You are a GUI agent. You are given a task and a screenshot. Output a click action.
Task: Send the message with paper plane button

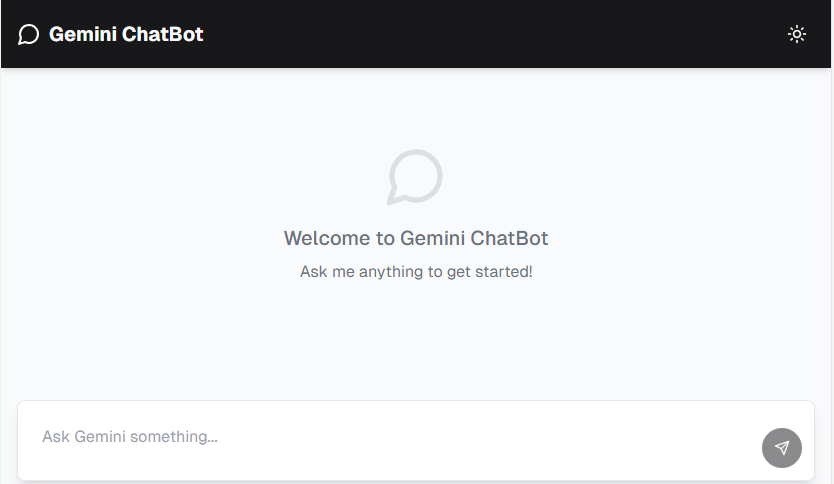782,448
